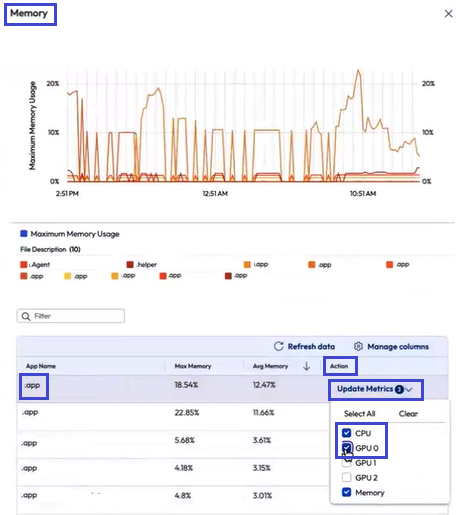Viewport: 456px width, 515px height.
Task: Click the Refresh data button label
Action: (311, 346)
